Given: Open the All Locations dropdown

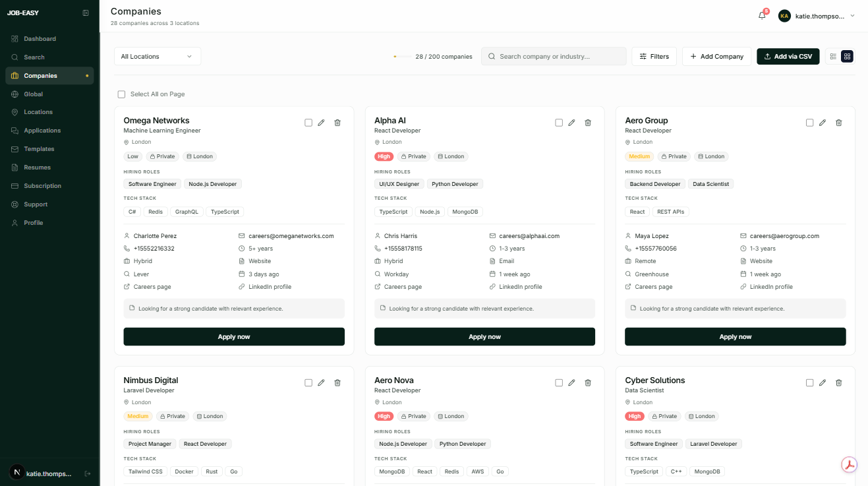Looking at the screenshot, I should (x=158, y=57).
